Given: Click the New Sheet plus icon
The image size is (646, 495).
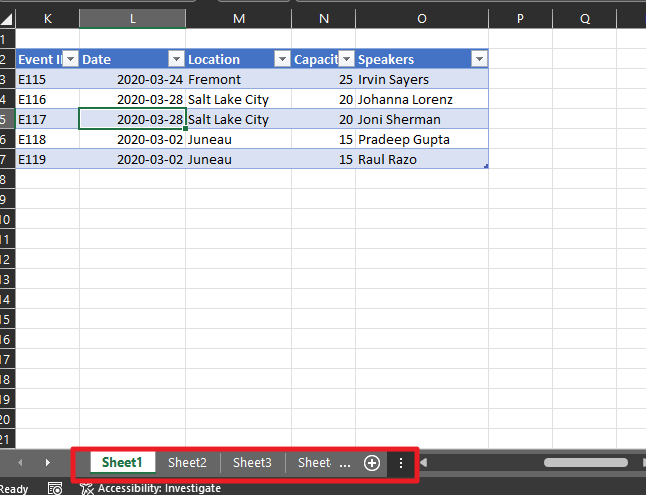Looking at the screenshot, I should point(372,463).
